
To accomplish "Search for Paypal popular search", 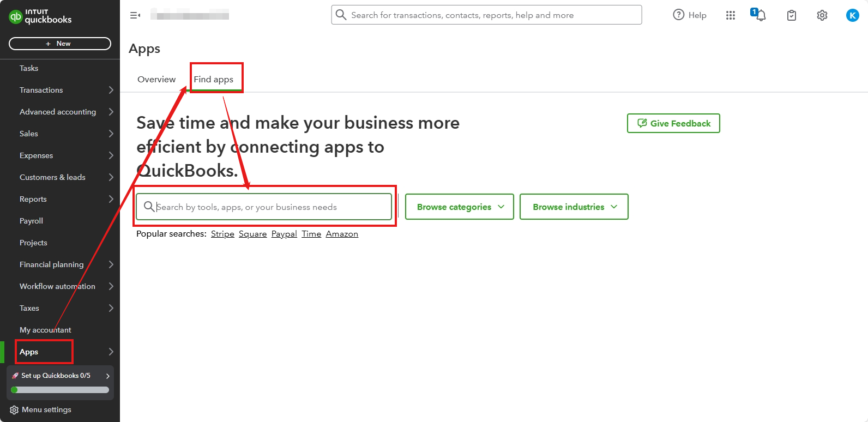I will (284, 234).
